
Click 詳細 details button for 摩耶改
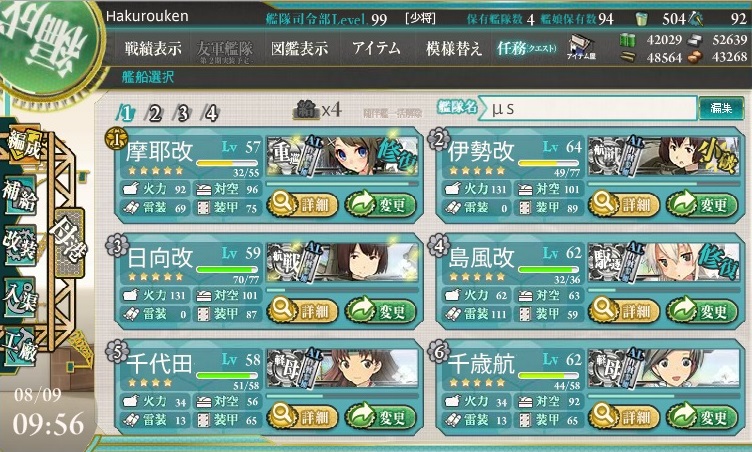302,205
